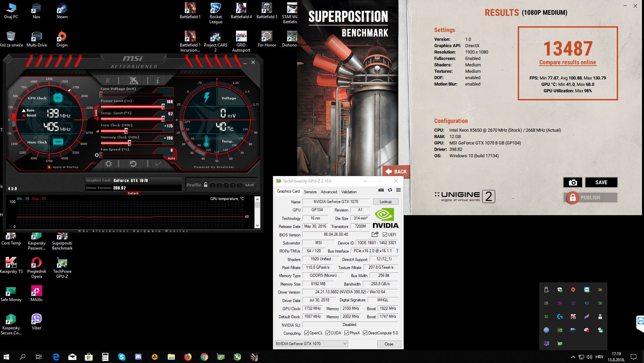Click the profile lock icon in Afterburner
This screenshot has height=363, width=644.
[x=206, y=185]
